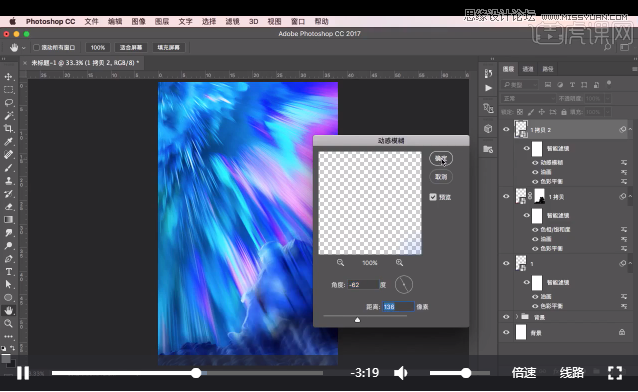
Task: Select the Zoom tool in toolbar
Action: (x=9, y=324)
